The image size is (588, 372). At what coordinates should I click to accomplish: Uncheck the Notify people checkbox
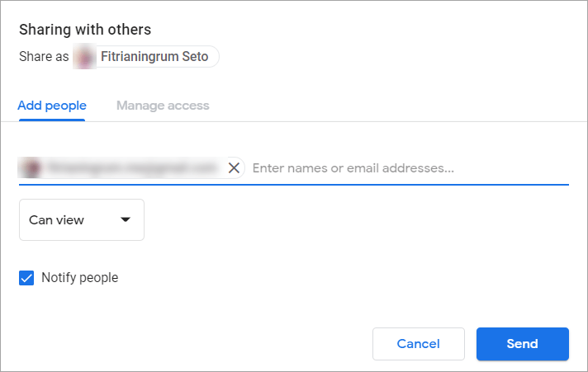pyautogui.click(x=26, y=278)
